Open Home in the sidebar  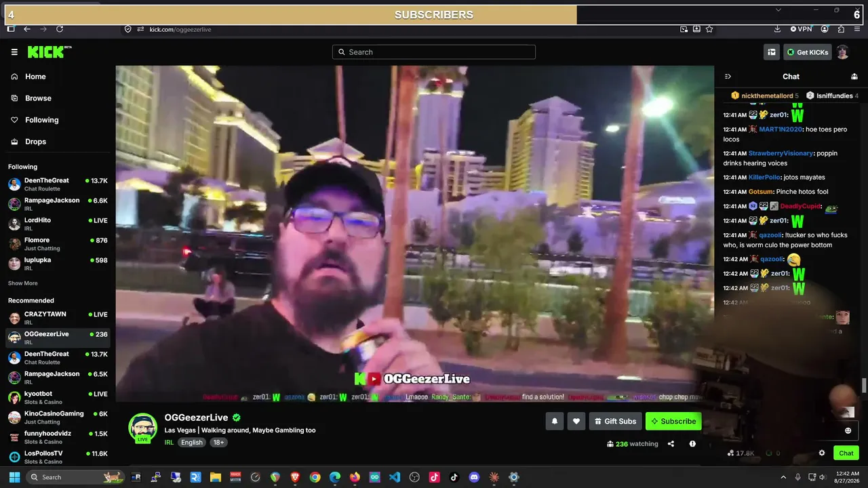(58, 77)
